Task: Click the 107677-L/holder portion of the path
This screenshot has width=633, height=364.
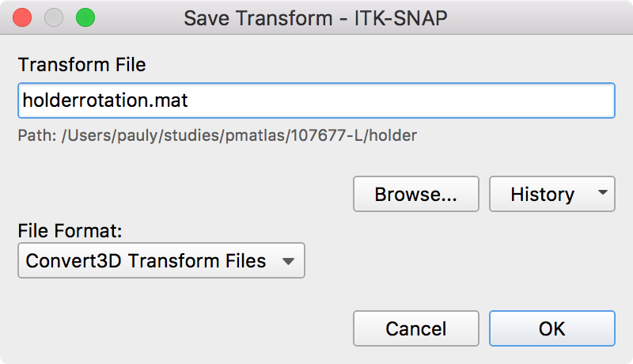Action: click(x=354, y=135)
